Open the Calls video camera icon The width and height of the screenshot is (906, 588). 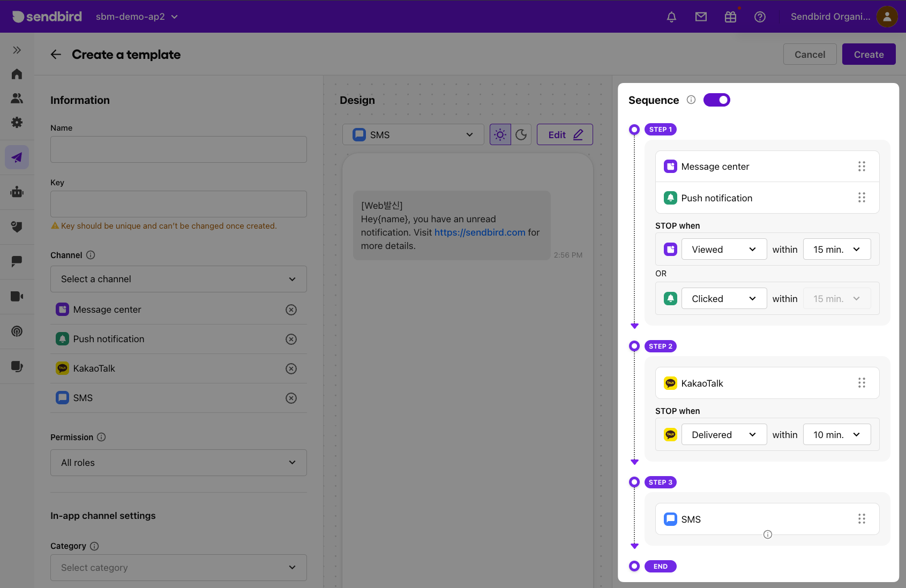pos(17,296)
